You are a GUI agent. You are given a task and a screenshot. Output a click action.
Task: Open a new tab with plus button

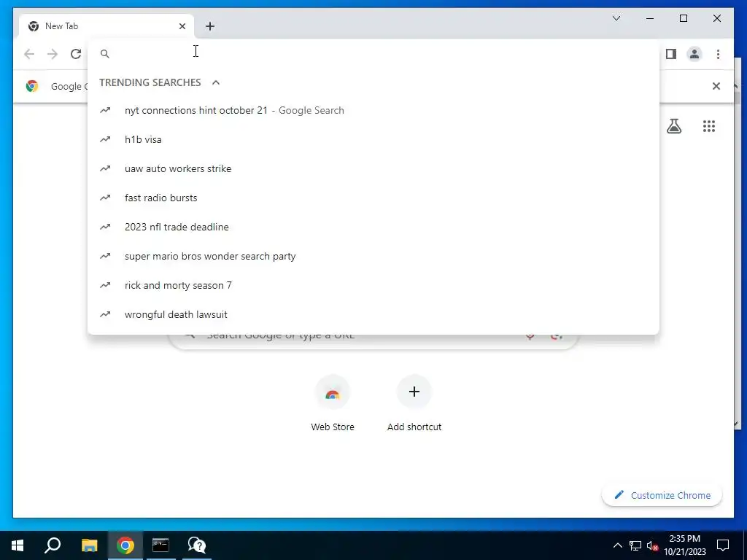tap(209, 26)
